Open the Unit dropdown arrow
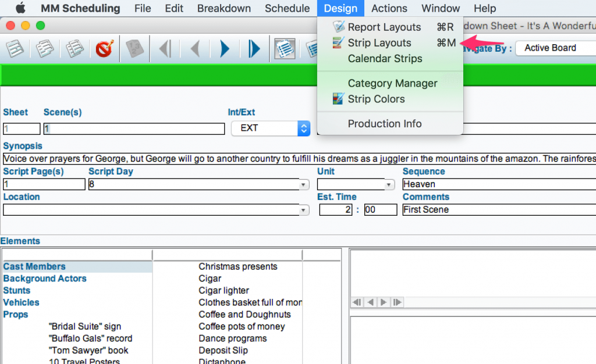 (388, 185)
